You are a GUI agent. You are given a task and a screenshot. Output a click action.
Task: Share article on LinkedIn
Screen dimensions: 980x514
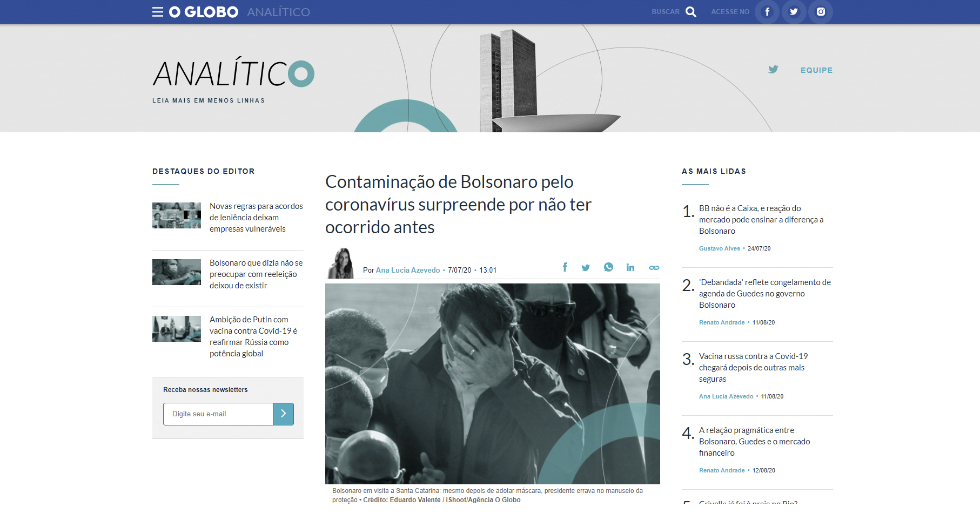click(x=630, y=267)
